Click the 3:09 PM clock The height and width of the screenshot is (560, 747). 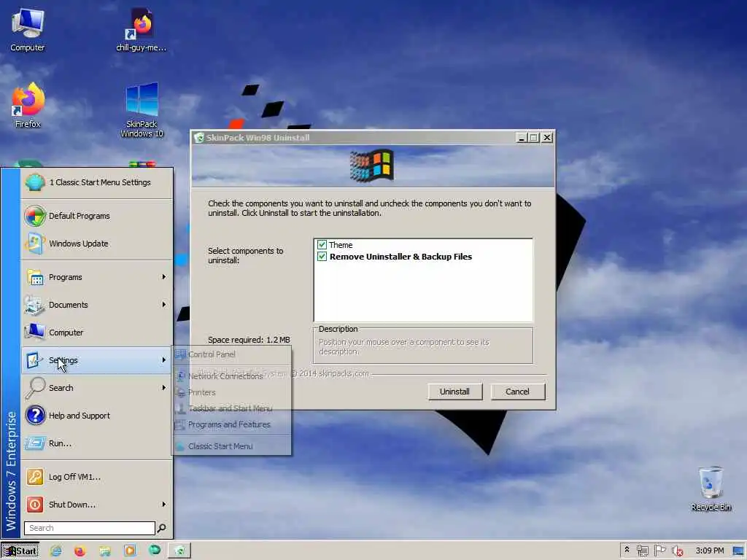point(709,551)
